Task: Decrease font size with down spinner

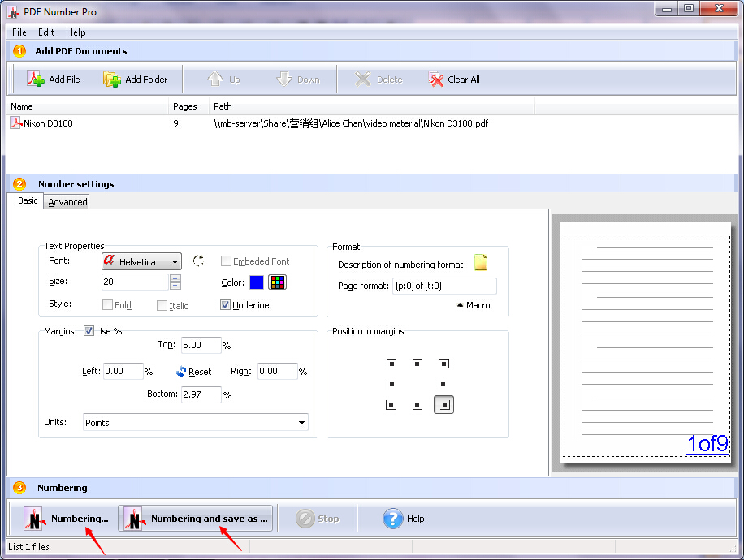Action: [175, 286]
